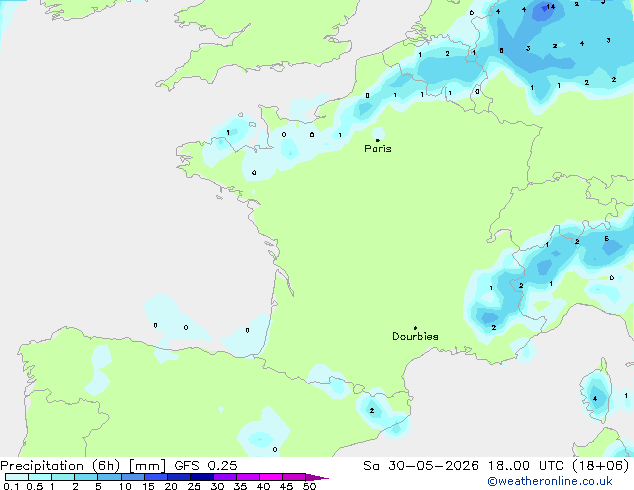This screenshot has height=490, width=634.
Task: Click the '4' value over Corsica
Action: coord(595,399)
